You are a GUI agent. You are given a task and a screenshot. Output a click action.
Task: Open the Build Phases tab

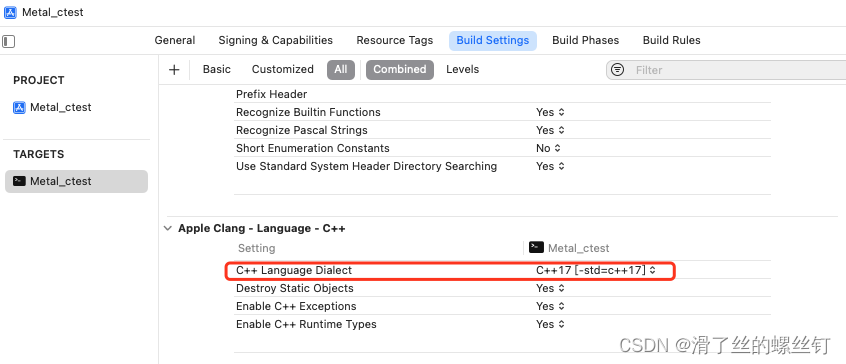[x=585, y=40]
